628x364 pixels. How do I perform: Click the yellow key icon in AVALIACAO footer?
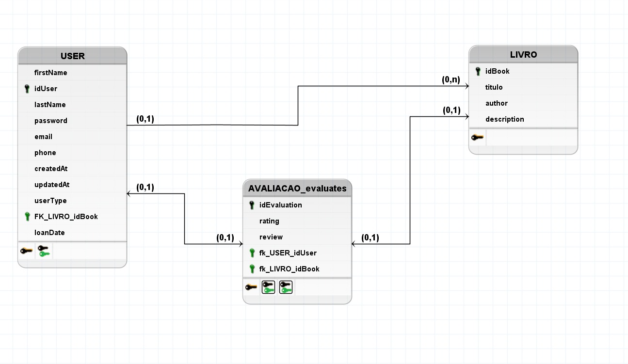(251, 287)
